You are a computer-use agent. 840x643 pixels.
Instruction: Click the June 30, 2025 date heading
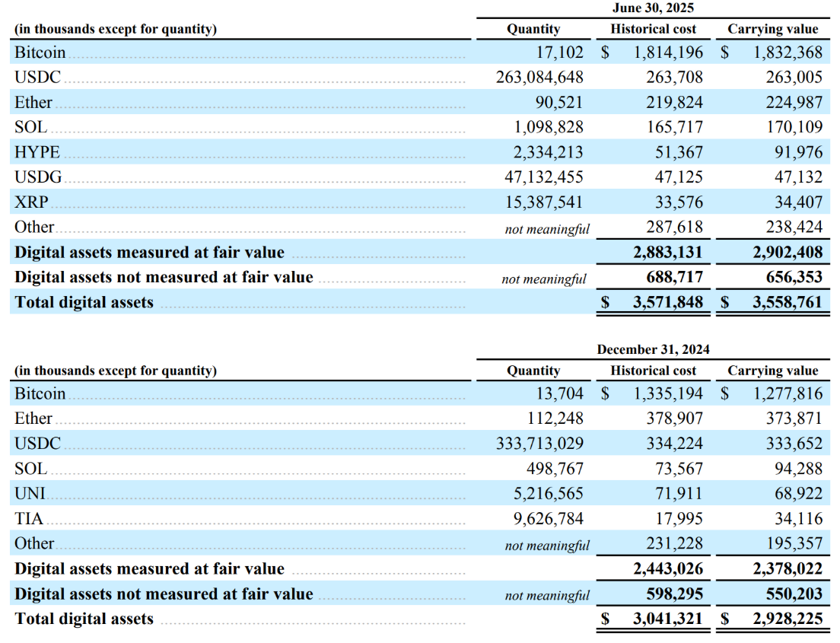click(653, 8)
